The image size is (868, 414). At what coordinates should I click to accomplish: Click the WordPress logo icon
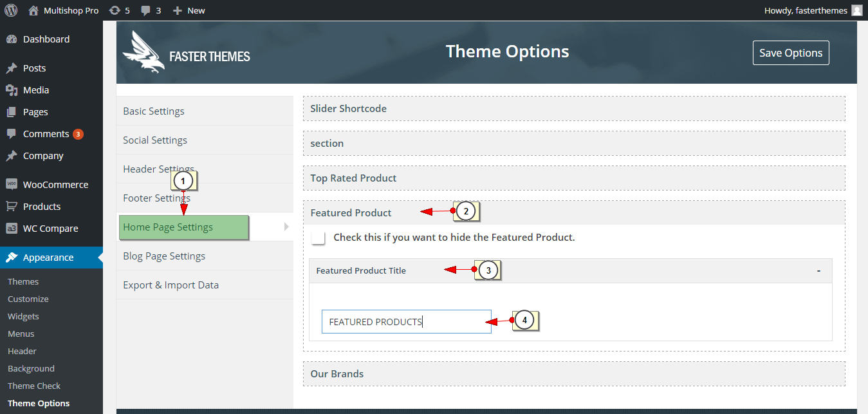tap(11, 10)
